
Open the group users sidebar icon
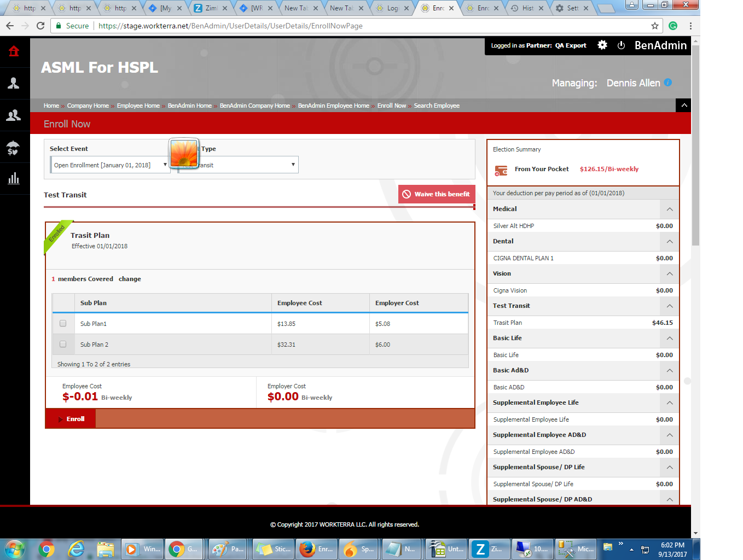point(14,115)
